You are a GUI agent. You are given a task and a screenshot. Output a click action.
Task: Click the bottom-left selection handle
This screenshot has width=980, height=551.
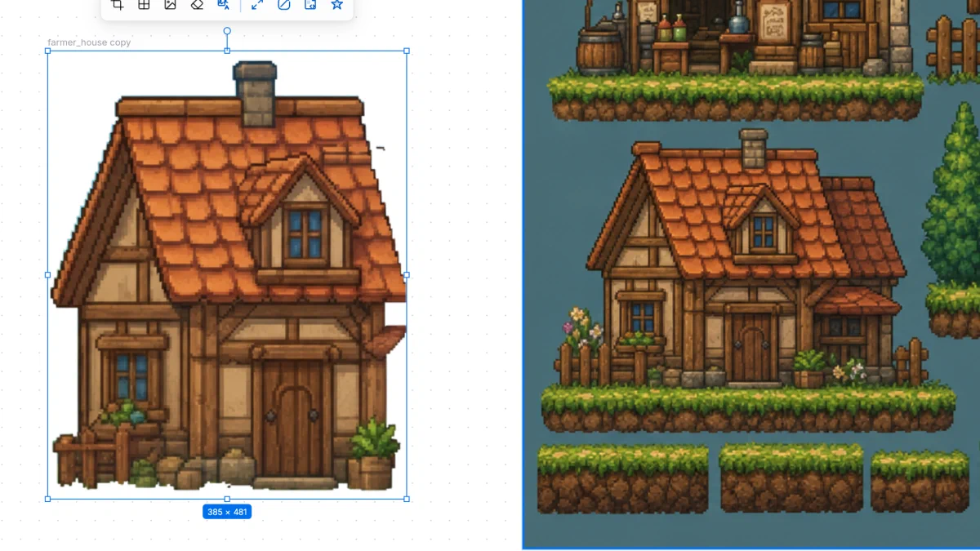(x=47, y=499)
